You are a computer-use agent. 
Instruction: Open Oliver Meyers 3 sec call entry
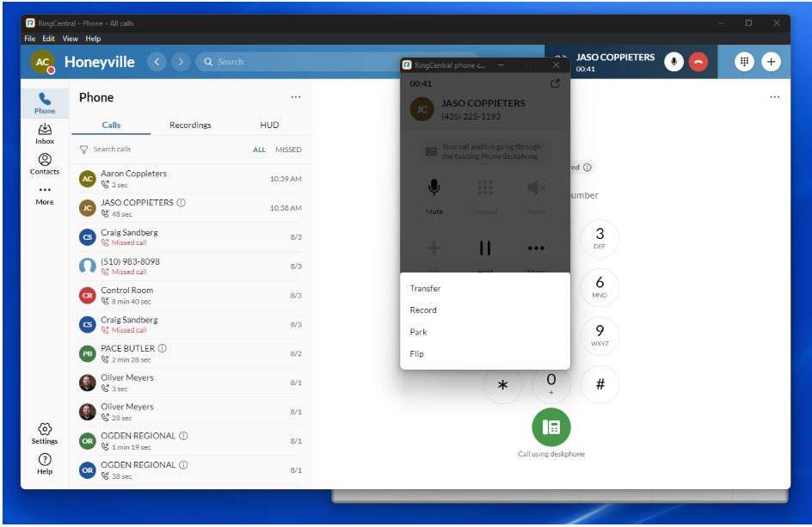[190, 383]
